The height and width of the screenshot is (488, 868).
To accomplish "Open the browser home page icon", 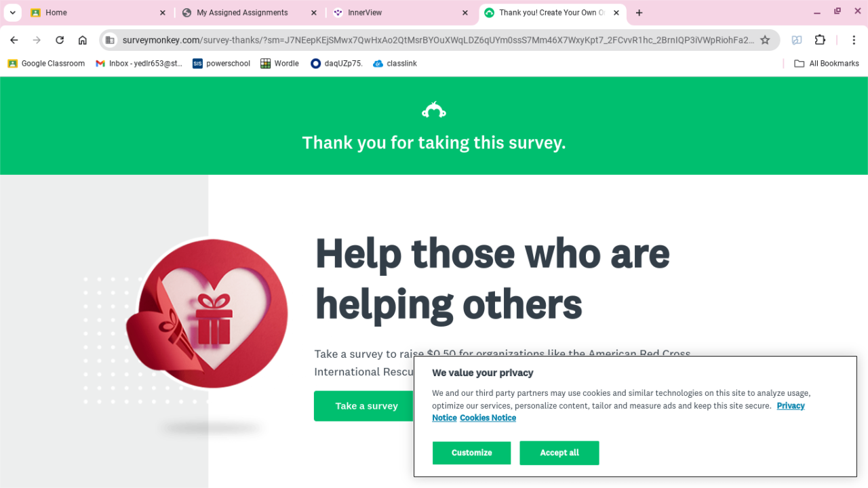I will tap(83, 40).
